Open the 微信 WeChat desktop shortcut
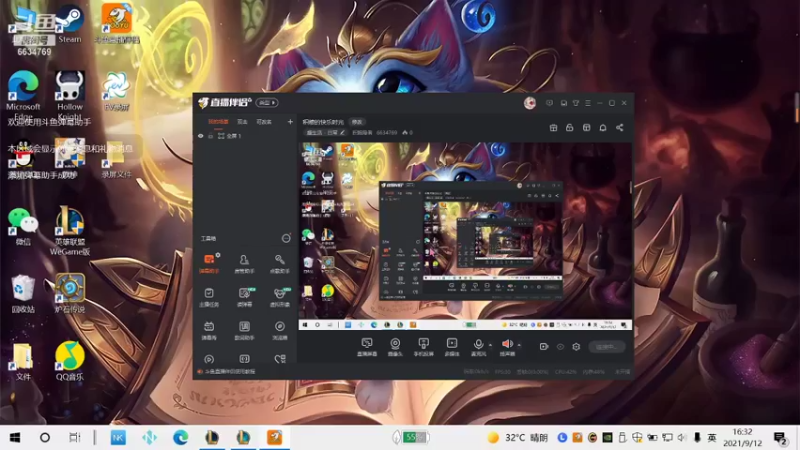 (x=23, y=226)
